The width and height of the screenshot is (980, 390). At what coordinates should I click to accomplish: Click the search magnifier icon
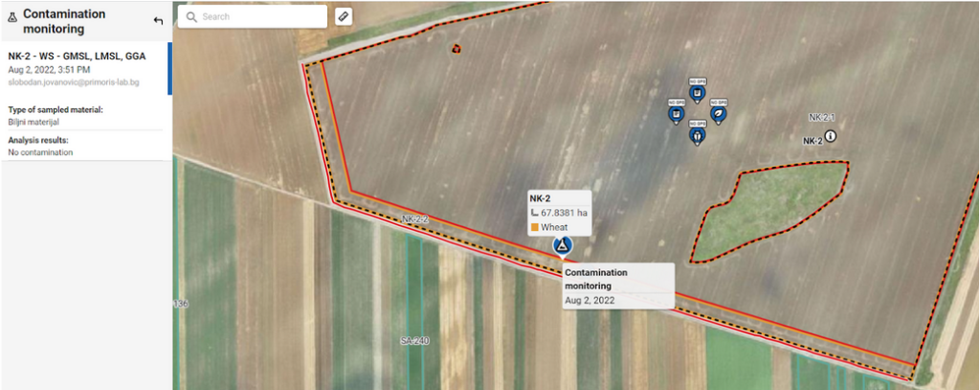coord(191,17)
